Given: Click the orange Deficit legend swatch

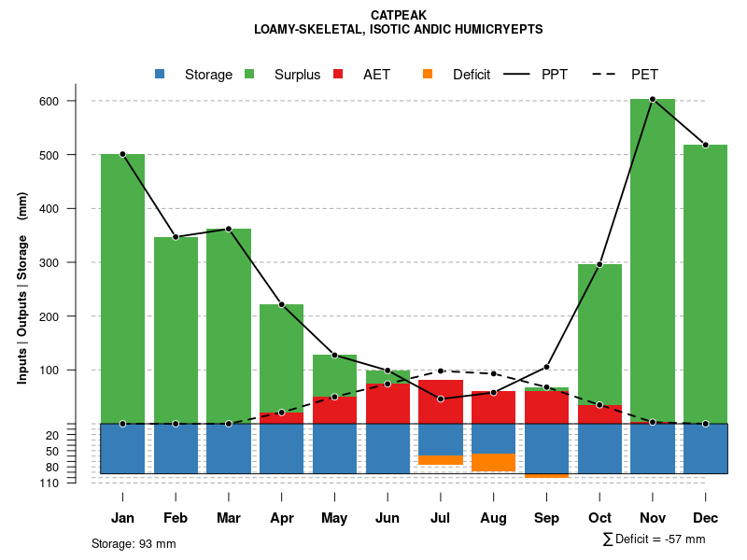Looking at the screenshot, I should point(428,74).
